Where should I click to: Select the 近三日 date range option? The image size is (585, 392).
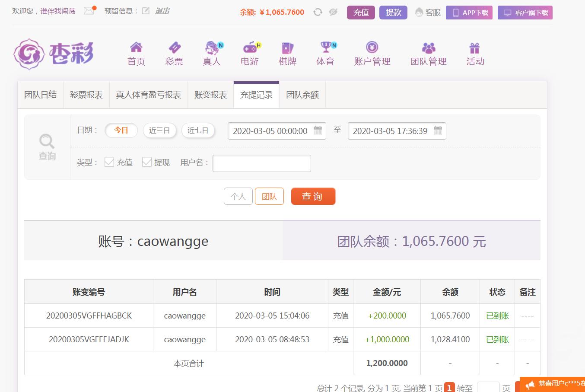pyautogui.click(x=159, y=131)
